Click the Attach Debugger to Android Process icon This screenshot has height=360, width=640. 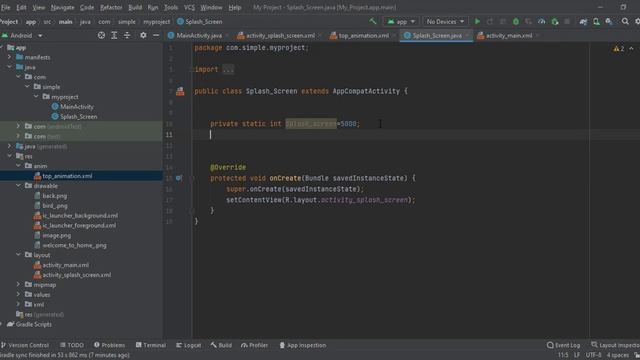click(555, 21)
